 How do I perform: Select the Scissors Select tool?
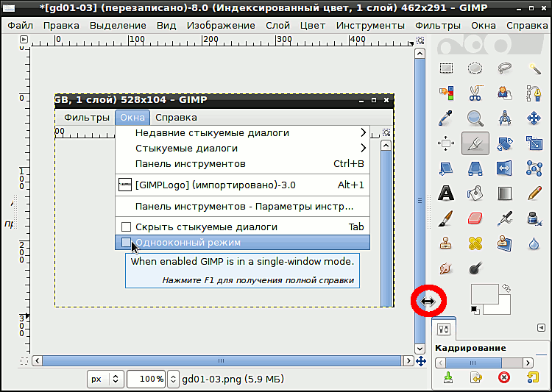point(475,93)
